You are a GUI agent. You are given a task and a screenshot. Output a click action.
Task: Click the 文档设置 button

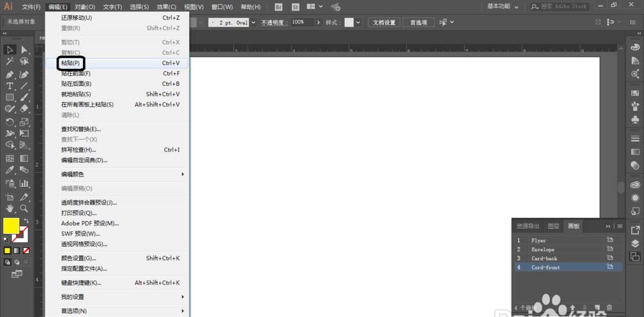tap(385, 22)
